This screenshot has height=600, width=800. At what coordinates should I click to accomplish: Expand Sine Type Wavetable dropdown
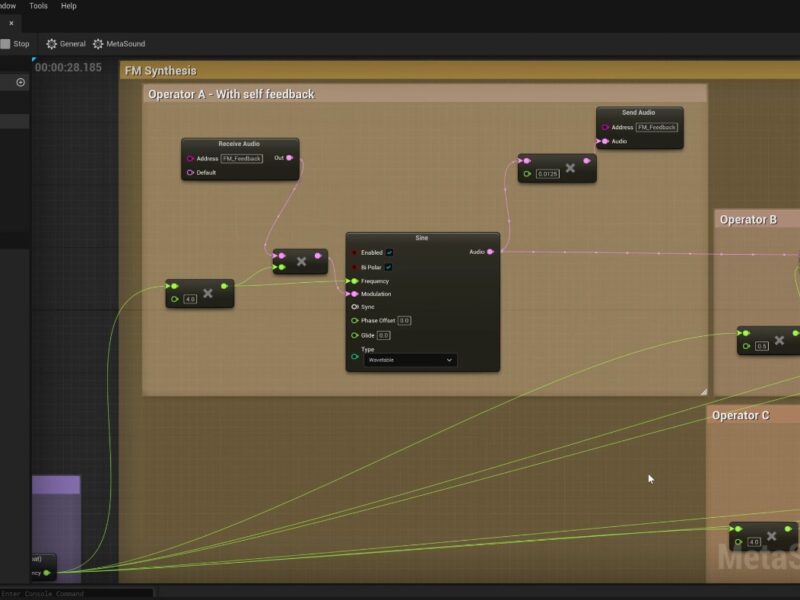pyautogui.click(x=409, y=360)
